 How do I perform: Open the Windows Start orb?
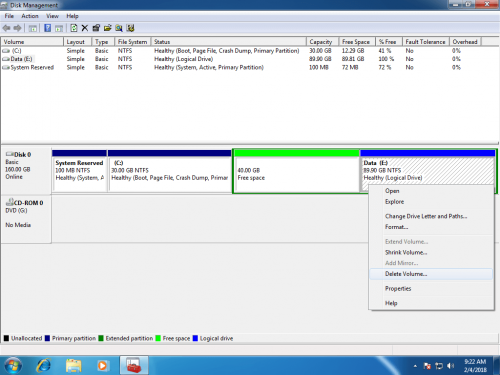[x=13, y=366]
